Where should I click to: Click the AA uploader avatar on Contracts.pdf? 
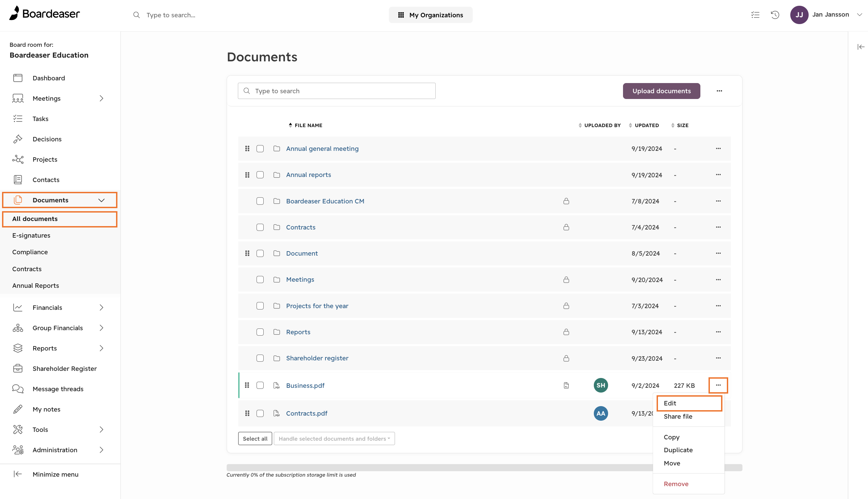point(601,413)
